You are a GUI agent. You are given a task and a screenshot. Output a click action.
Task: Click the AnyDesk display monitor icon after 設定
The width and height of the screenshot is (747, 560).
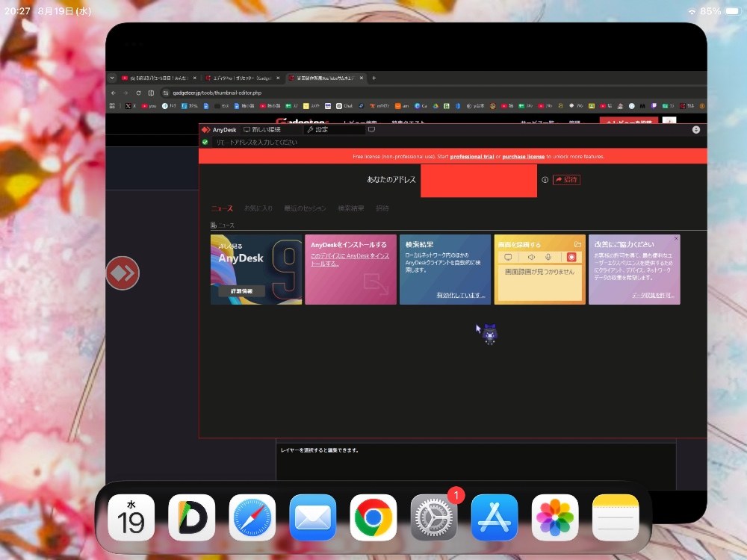(x=371, y=129)
